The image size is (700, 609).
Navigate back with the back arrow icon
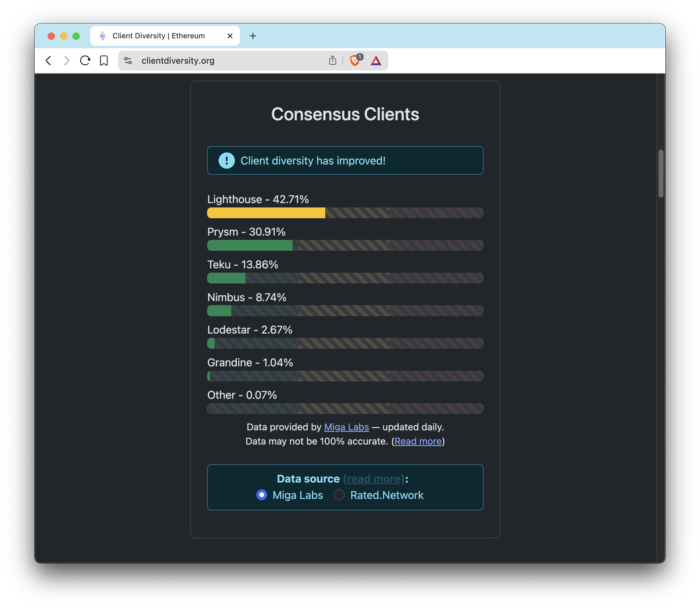coord(48,61)
